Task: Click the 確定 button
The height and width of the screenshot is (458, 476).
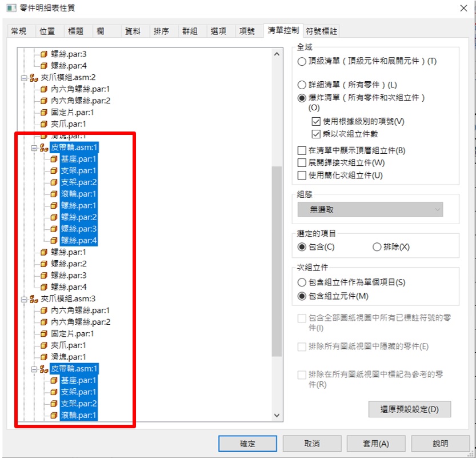Action: pos(248,444)
